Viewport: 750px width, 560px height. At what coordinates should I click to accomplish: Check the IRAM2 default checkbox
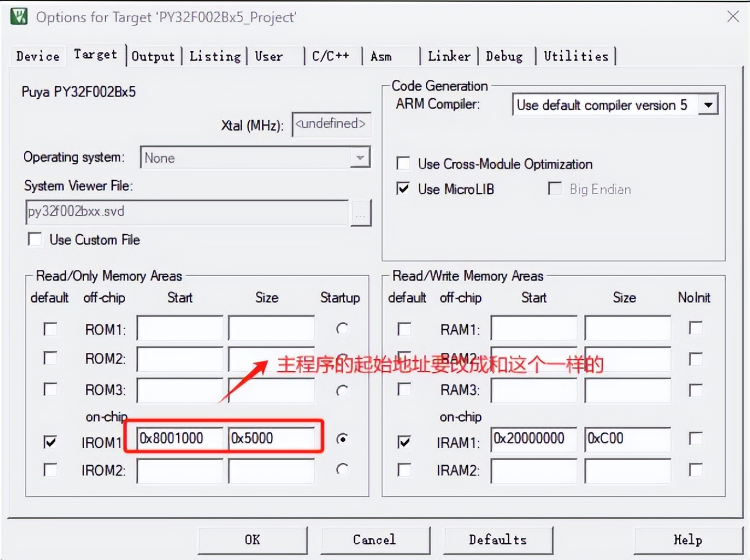click(404, 470)
